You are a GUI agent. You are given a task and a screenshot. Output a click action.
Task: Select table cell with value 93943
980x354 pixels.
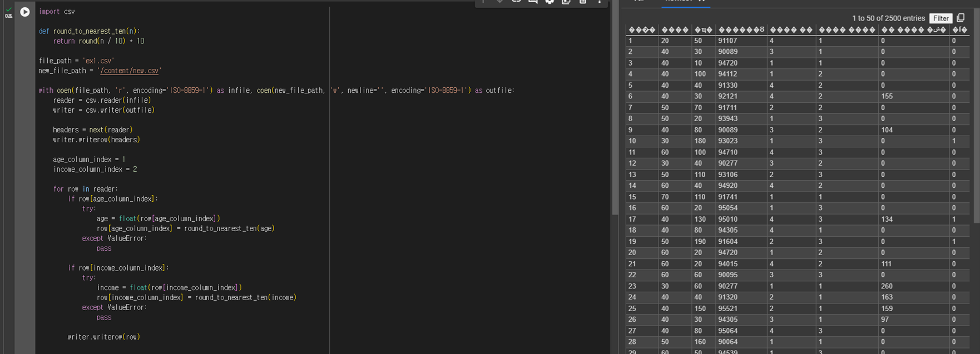(x=741, y=118)
